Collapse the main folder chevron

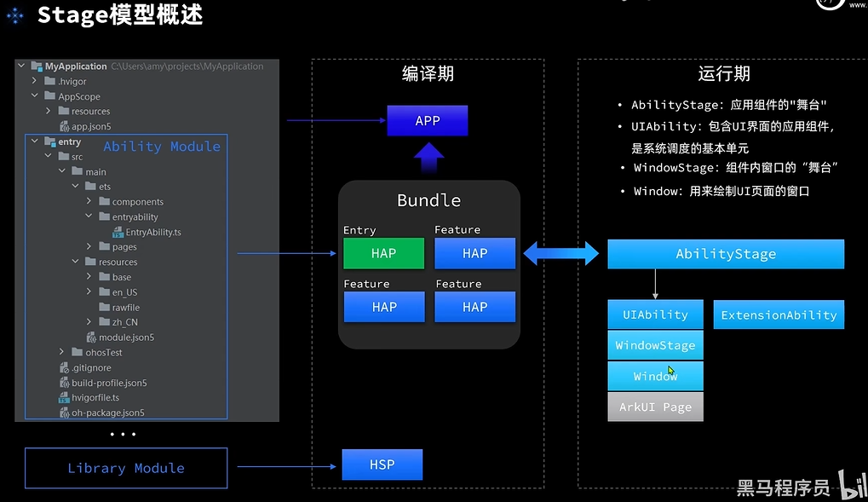tap(62, 171)
